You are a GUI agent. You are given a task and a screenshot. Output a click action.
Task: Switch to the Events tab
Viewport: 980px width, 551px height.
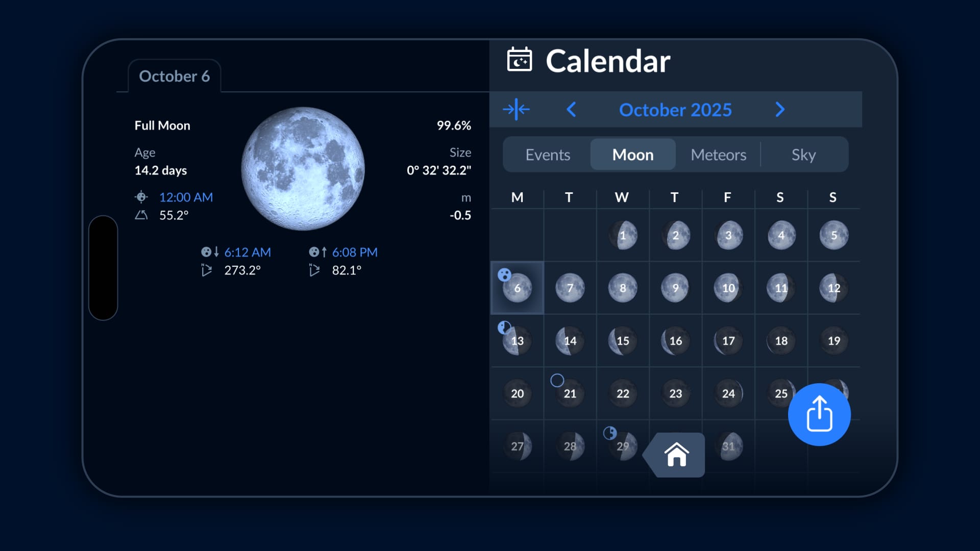coord(548,154)
